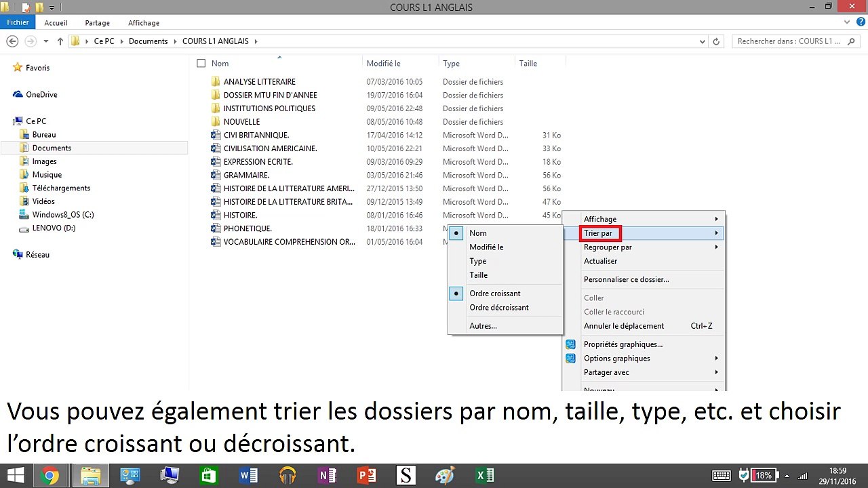Open the on-screen keyboard tray icon
This screenshot has height=488, width=868.
coord(722,476)
